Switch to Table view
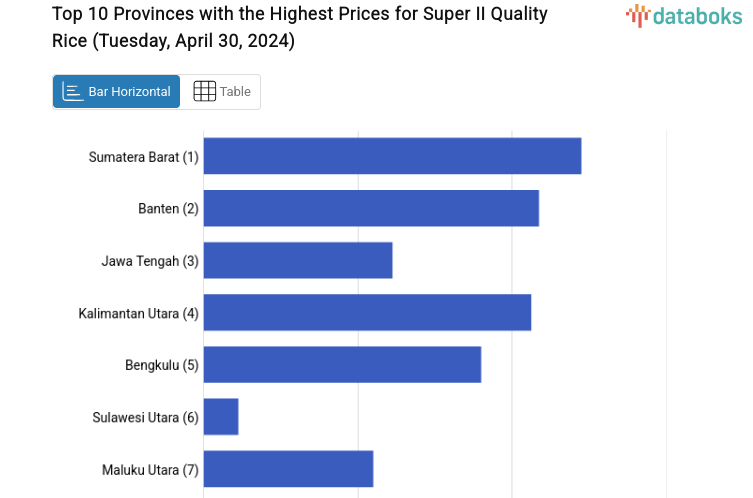 [x=221, y=92]
